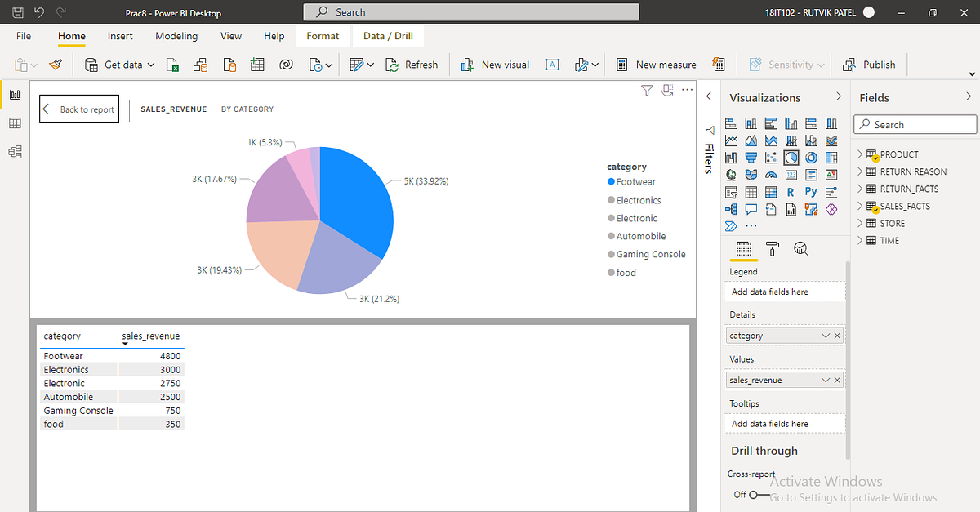980x512 pixels.
Task: Select the table visualization icon
Action: point(751,191)
